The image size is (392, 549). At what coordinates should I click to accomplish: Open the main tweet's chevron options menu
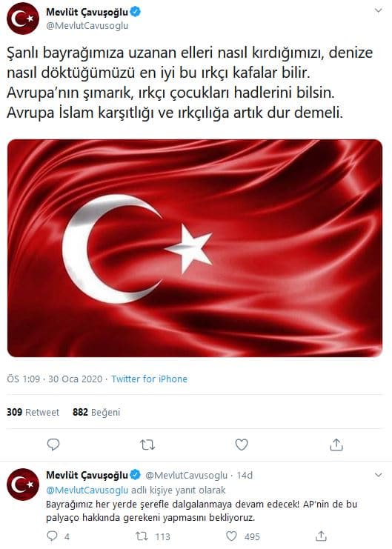click(379, 10)
